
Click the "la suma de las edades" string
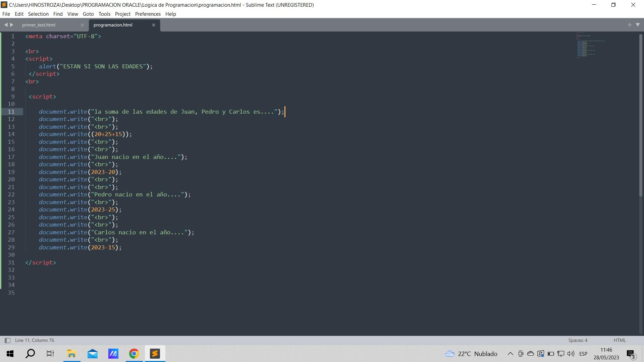(184, 112)
